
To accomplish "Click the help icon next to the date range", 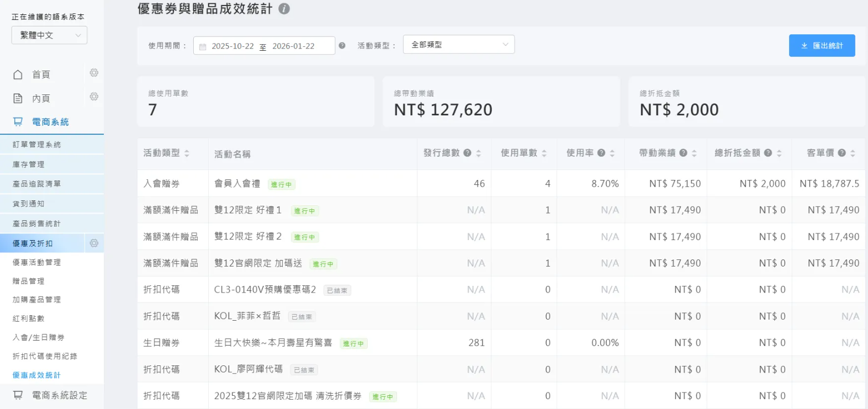I will coord(342,46).
